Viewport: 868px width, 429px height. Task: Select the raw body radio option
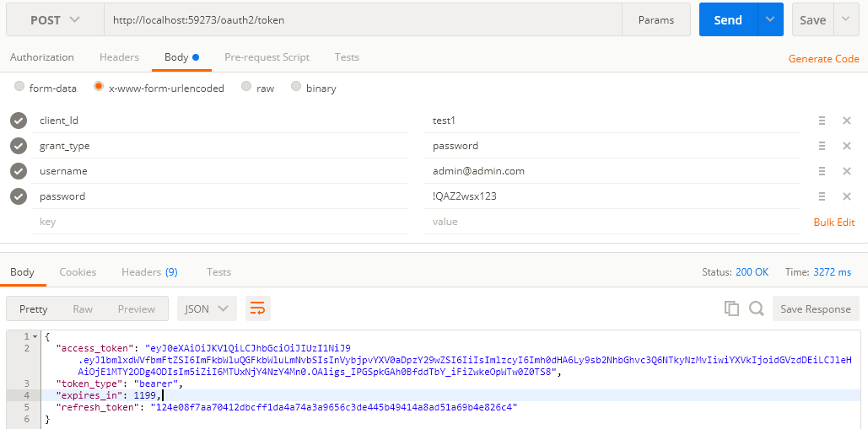pos(246,86)
